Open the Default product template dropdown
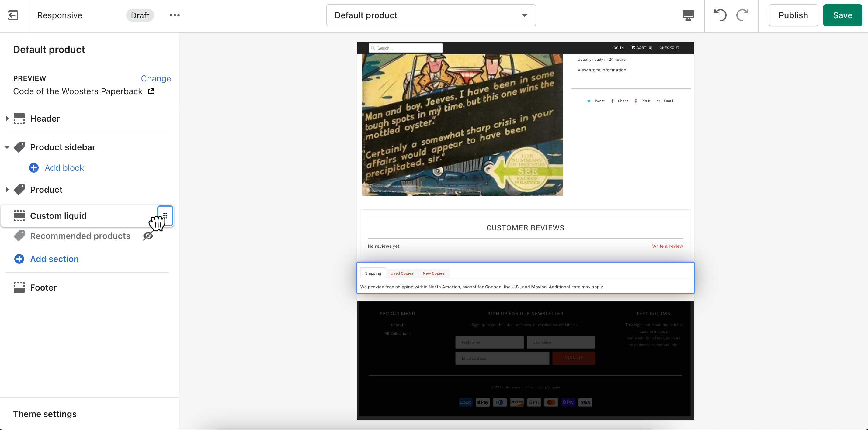This screenshot has height=430, width=868. coord(431,15)
